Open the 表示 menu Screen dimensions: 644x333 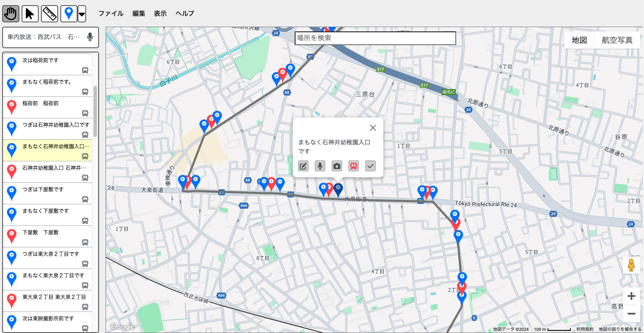160,13
